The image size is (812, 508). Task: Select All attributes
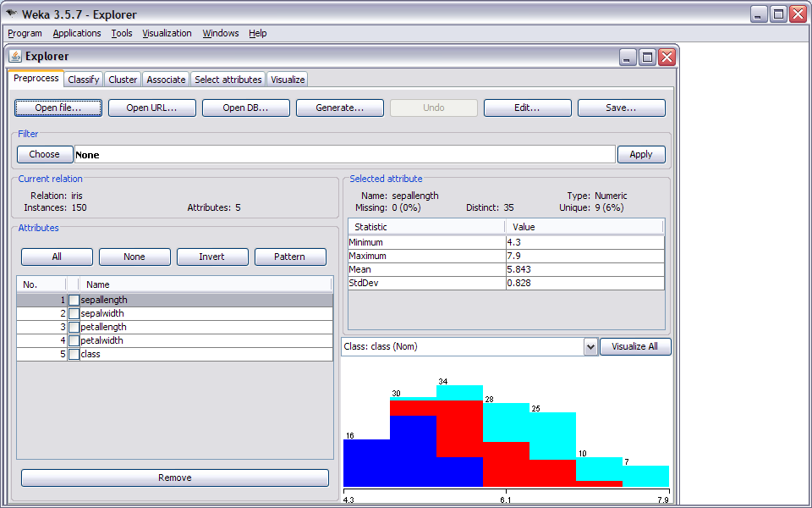click(57, 257)
